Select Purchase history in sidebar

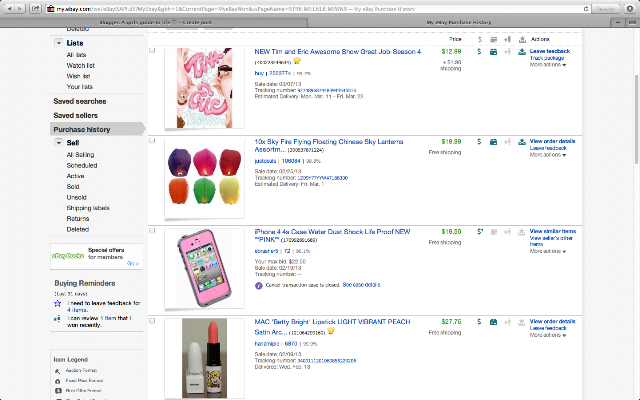[97, 129]
